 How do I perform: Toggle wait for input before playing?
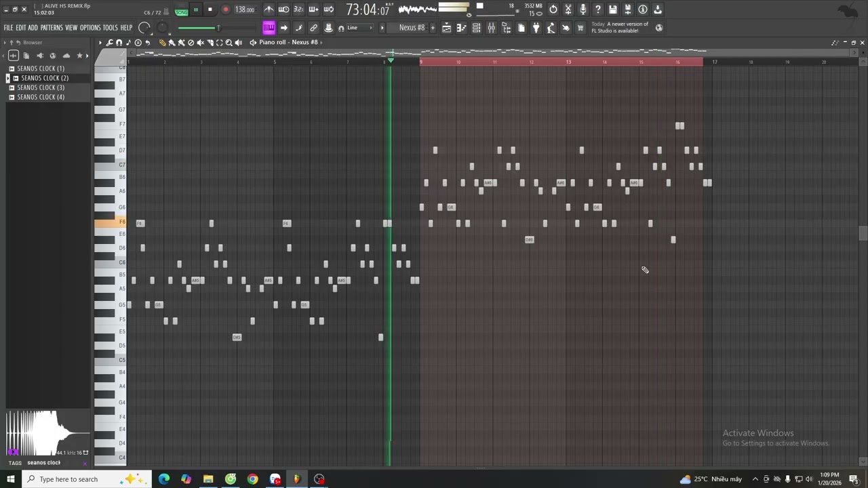(x=283, y=9)
